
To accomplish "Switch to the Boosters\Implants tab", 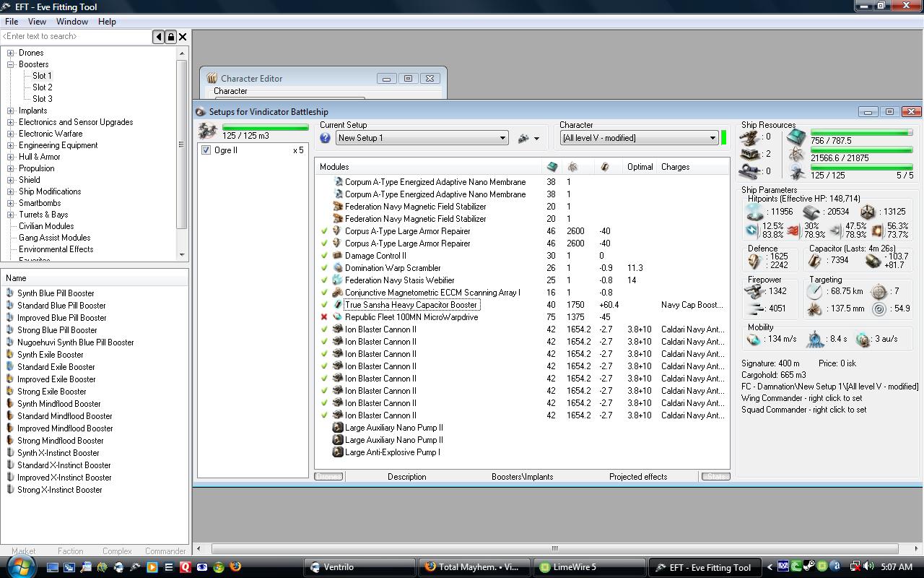I will click(523, 477).
